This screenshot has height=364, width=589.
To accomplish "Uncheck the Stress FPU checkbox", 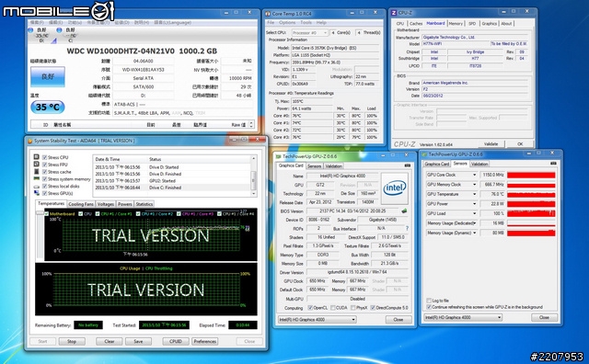I will (45, 165).
